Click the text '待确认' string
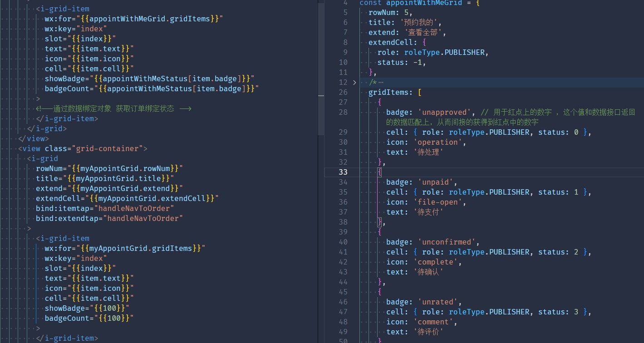This screenshot has width=644, height=343. (x=429, y=272)
